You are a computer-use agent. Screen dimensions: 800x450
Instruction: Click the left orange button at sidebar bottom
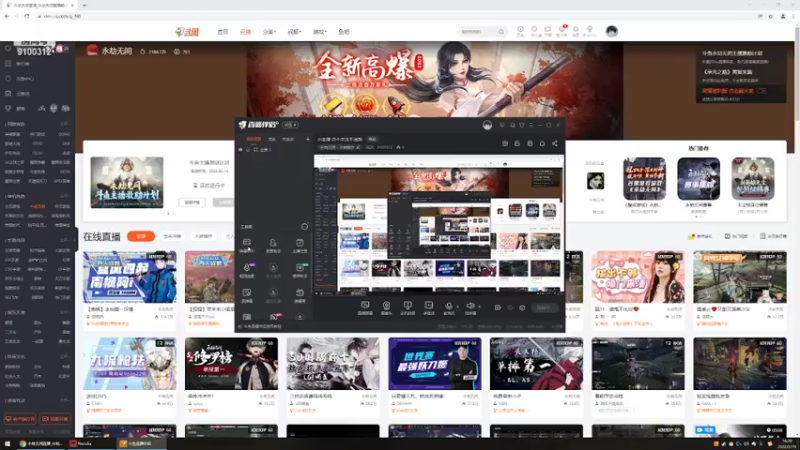coord(19,419)
